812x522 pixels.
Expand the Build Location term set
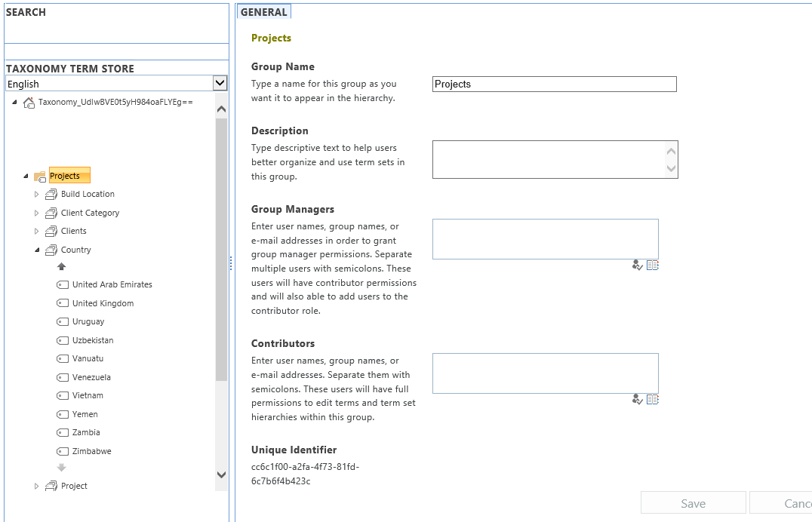[x=36, y=195]
